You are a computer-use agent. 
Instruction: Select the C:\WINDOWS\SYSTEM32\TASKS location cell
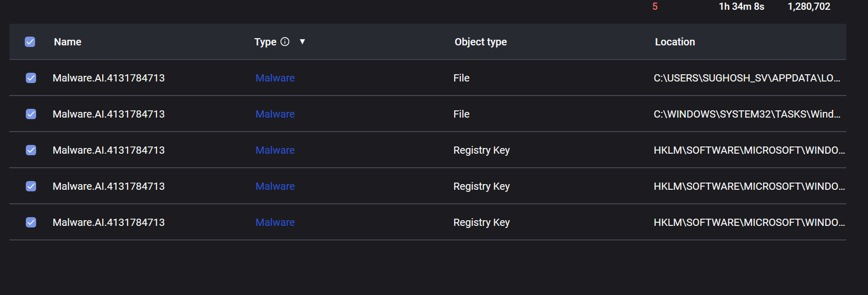click(x=747, y=114)
